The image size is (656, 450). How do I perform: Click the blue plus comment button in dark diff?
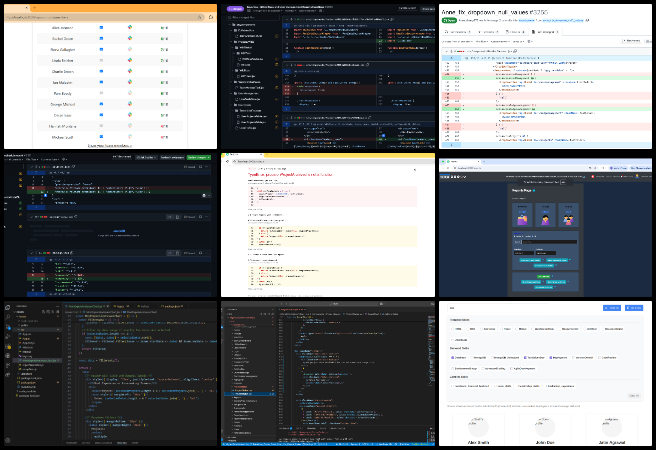tap(45, 195)
